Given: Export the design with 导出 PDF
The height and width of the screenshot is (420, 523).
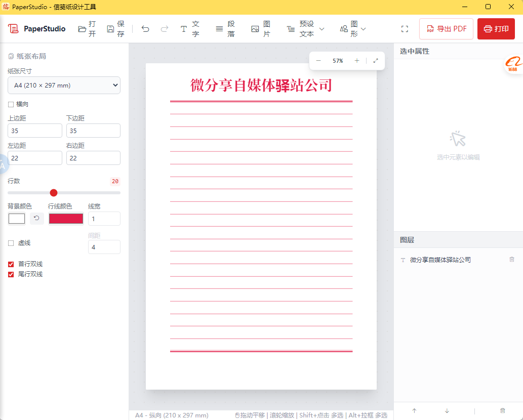Looking at the screenshot, I should [x=446, y=29].
